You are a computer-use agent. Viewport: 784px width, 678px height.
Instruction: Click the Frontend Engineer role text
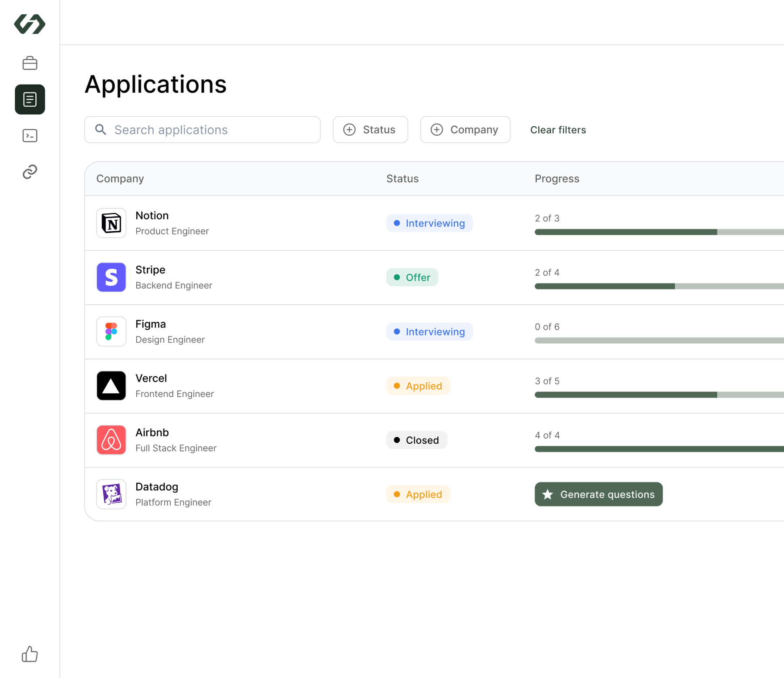(175, 394)
